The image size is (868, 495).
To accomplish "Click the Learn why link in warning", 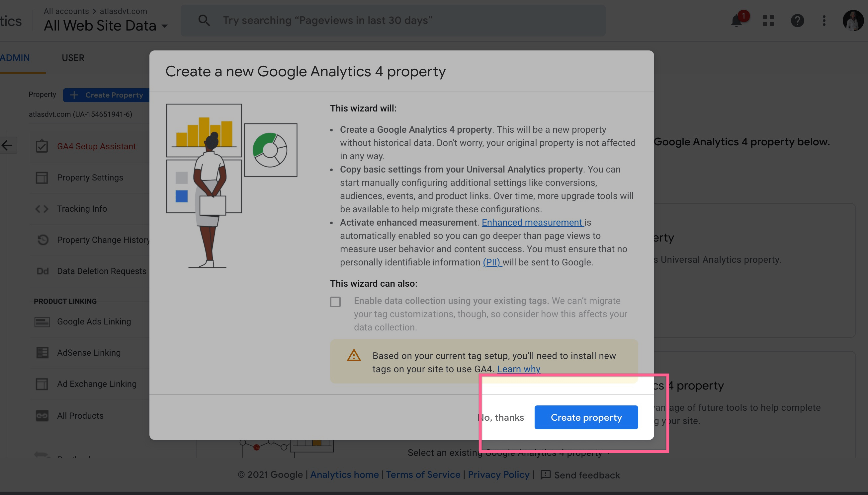I will [x=517, y=368].
